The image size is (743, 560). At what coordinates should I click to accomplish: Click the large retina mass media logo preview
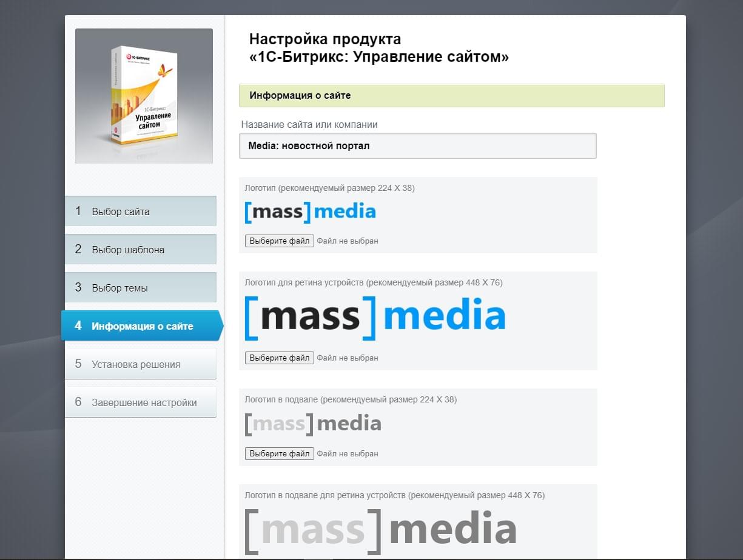(x=375, y=317)
